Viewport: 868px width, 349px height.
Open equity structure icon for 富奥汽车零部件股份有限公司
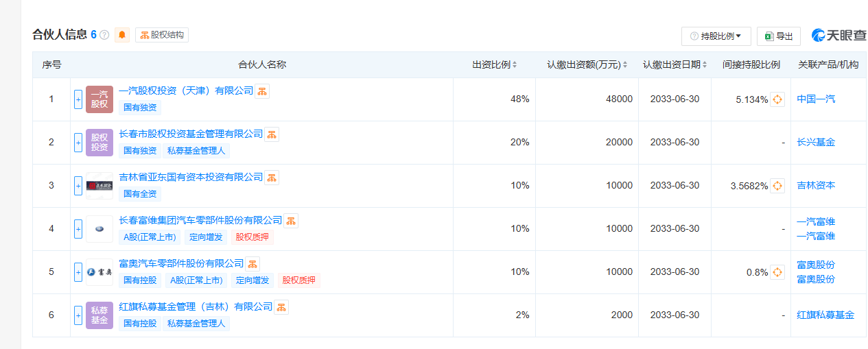253,264
